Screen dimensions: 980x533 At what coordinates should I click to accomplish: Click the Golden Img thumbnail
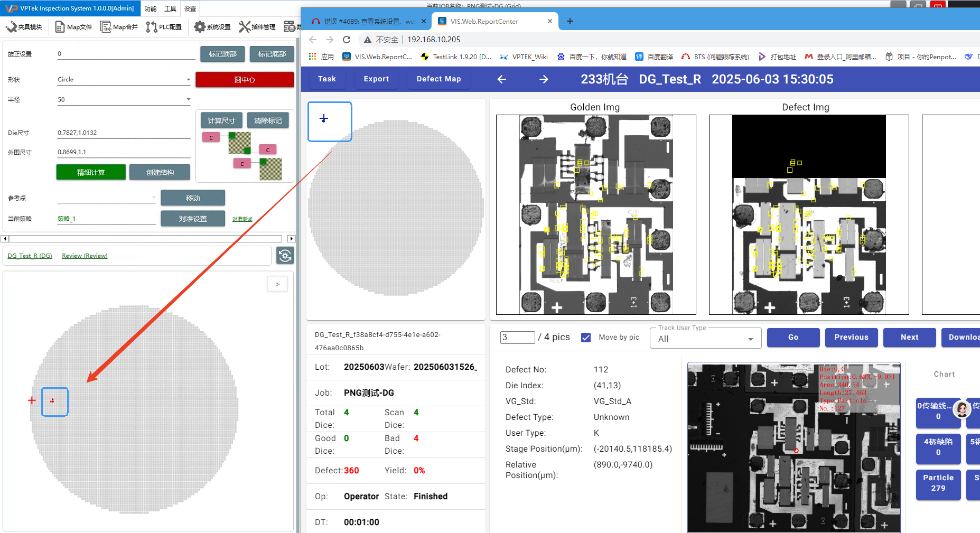point(596,214)
